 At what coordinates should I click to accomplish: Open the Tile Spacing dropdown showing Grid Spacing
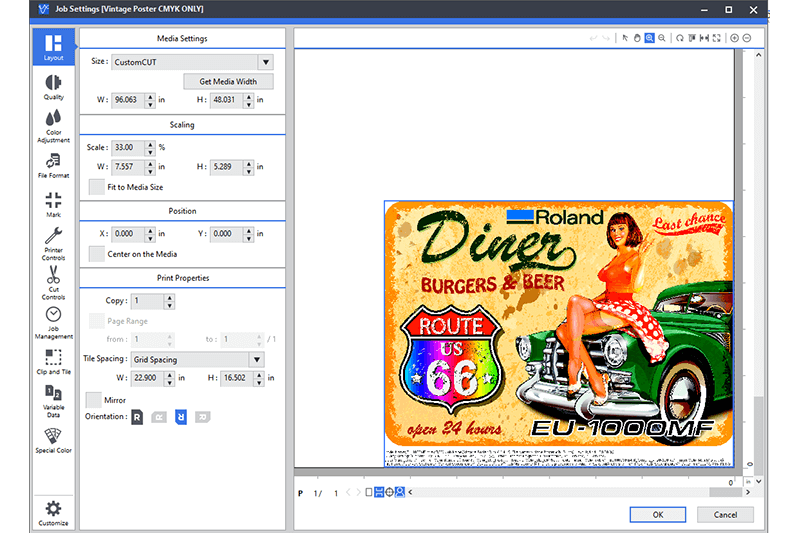tap(257, 360)
